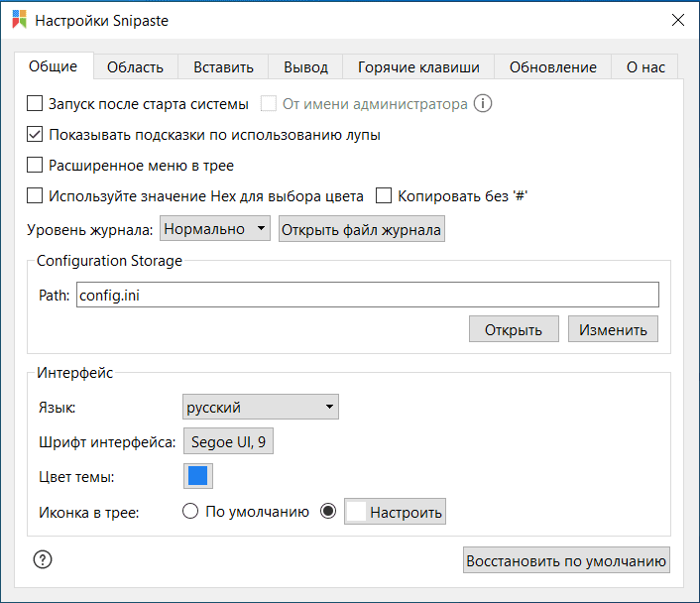The image size is (700, 603).
Task: Go to the Вывод tab
Action: pyautogui.click(x=305, y=67)
